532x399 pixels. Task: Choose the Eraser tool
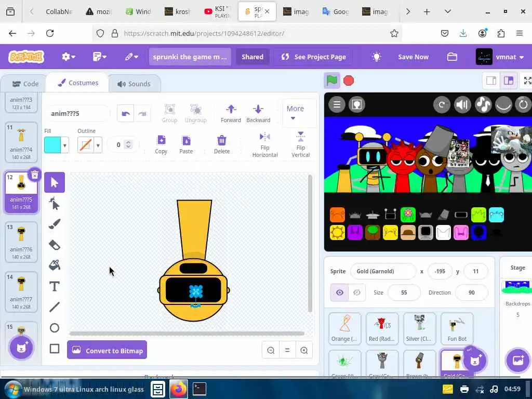click(54, 245)
